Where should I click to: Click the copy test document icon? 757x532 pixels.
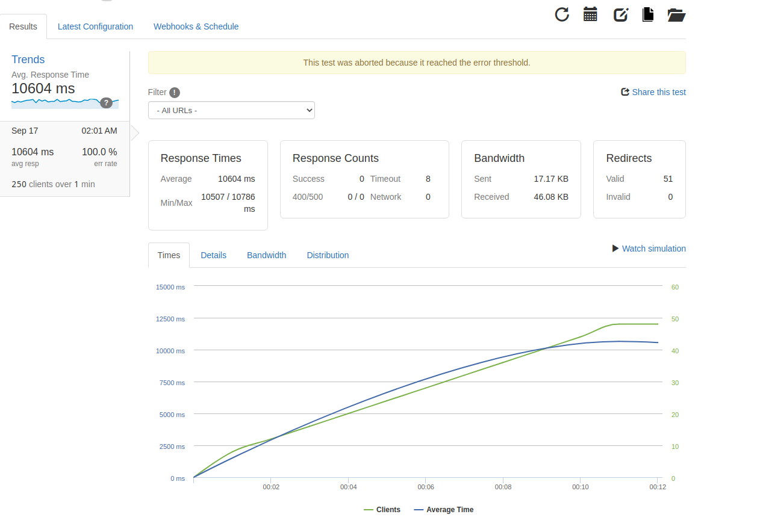pos(648,14)
